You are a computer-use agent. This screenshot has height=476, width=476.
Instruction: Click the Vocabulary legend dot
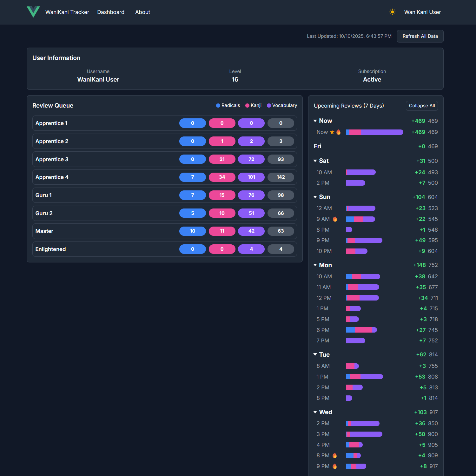(269, 105)
